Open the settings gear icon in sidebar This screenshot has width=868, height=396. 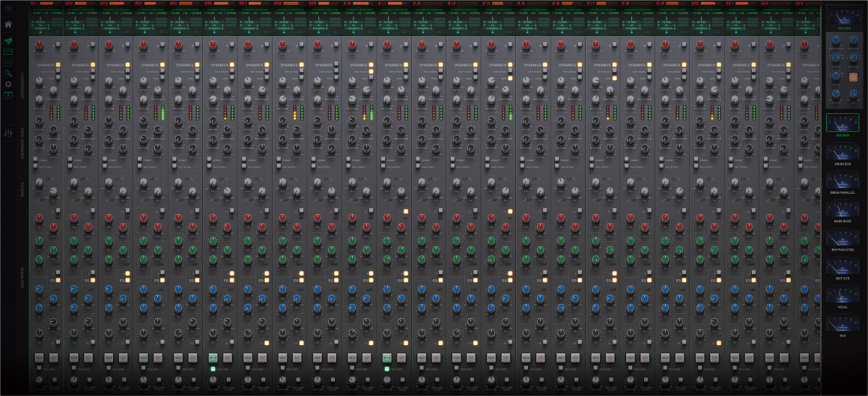[8, 84]
